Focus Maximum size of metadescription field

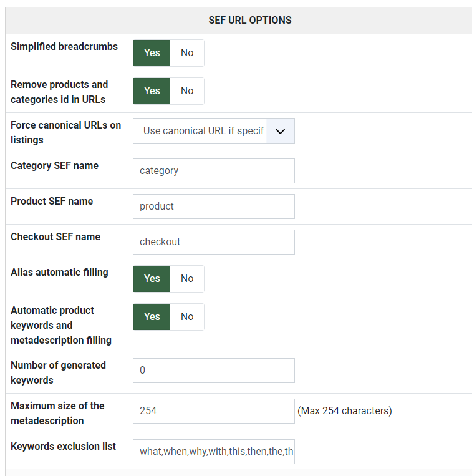coord(213,411)
